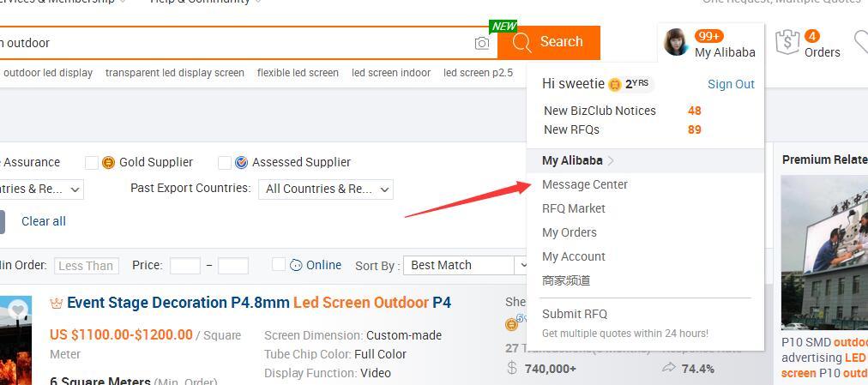
Task: Click the 740,000+ transaction amount
Action: (x=551, y=369)
